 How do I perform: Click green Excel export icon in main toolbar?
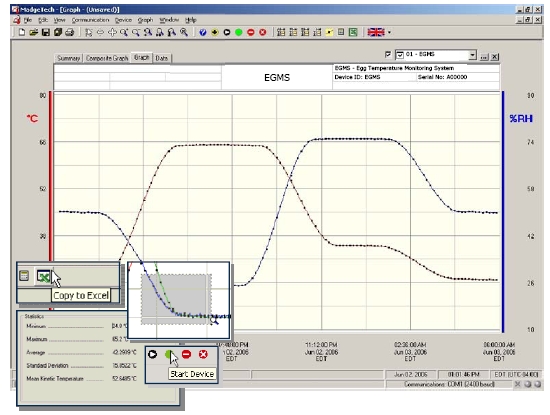(x=353, y=32)
